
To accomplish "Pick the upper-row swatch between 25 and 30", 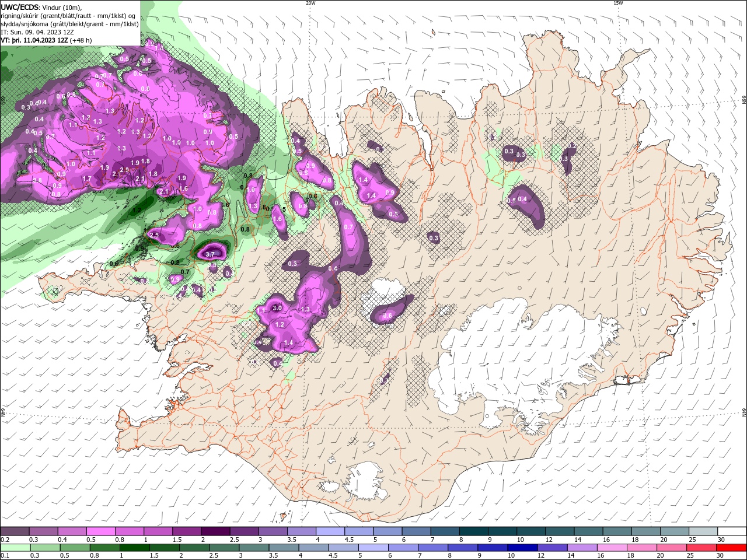I will 702,531.
